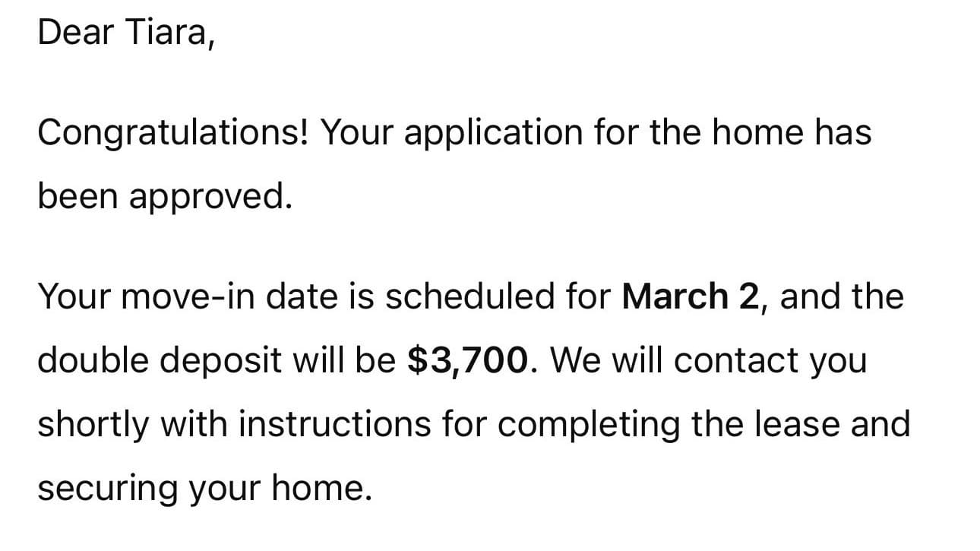This screenshot has width=980, height=551.
Task: Click the word "been" before approved
Action: click(x=76, y=198)
